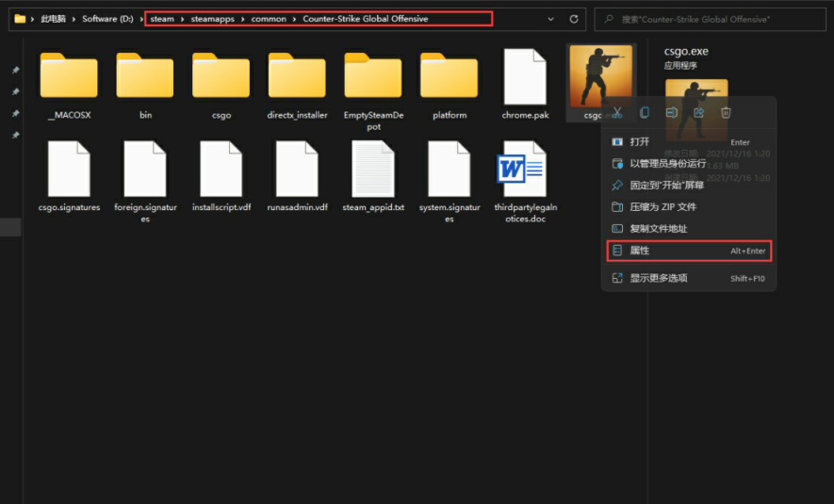The image size is (834, 504).
Task: Expand chevron after common in path
Action: click(294, 19)
